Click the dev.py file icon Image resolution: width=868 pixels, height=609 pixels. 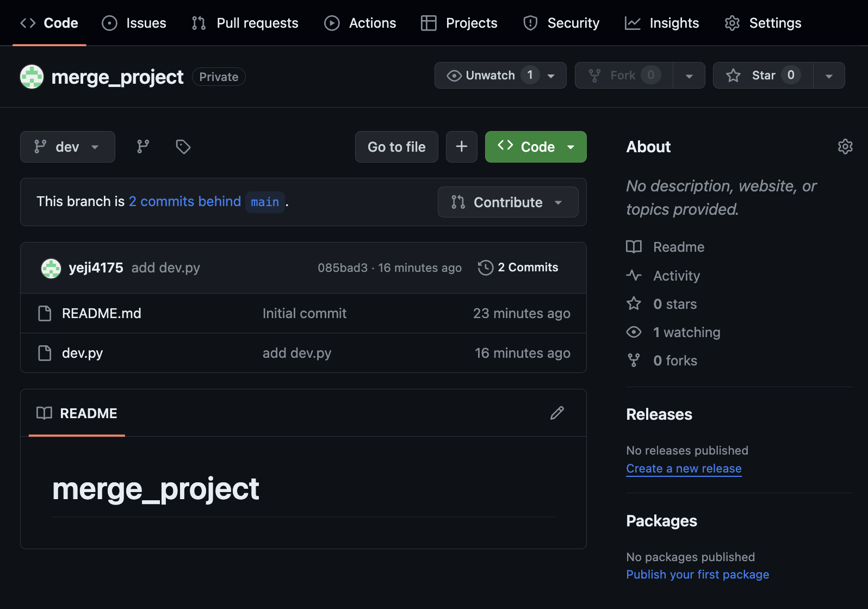tap(45, 353)
